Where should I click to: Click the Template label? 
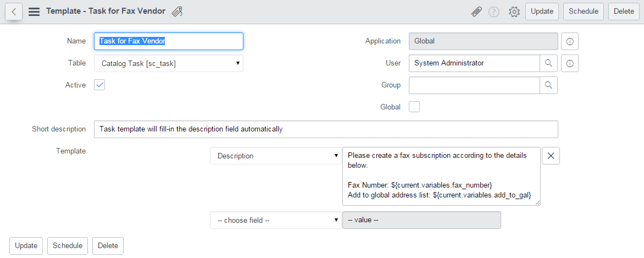(x=71, y=151)
